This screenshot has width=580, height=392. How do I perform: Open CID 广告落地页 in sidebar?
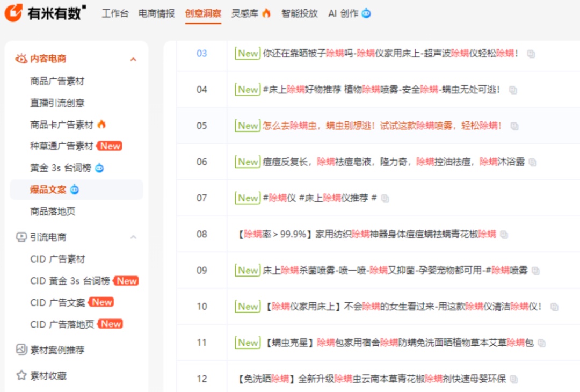coord(62,324)
